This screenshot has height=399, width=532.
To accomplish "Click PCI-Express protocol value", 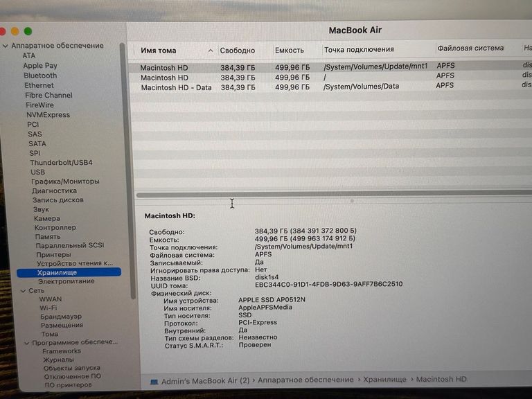I will (258, 322).
